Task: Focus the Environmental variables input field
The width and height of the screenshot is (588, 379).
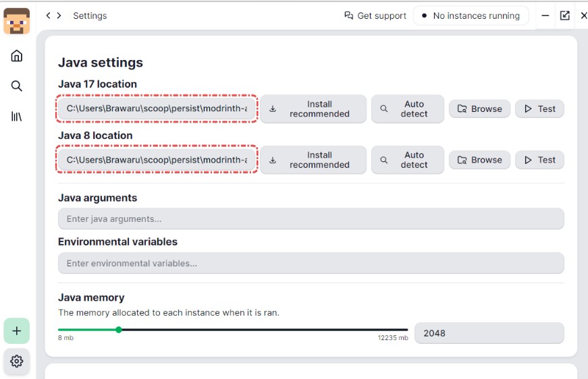Action: pos(311,263)
